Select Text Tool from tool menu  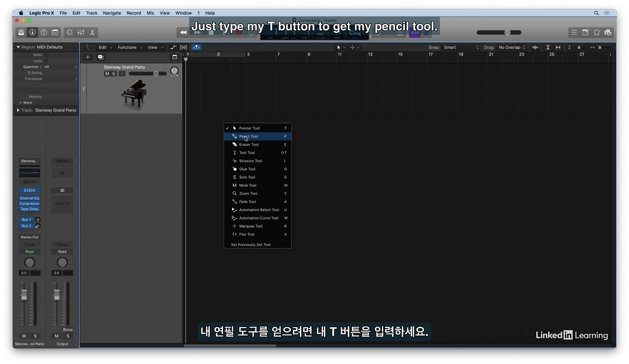(257, 153)
